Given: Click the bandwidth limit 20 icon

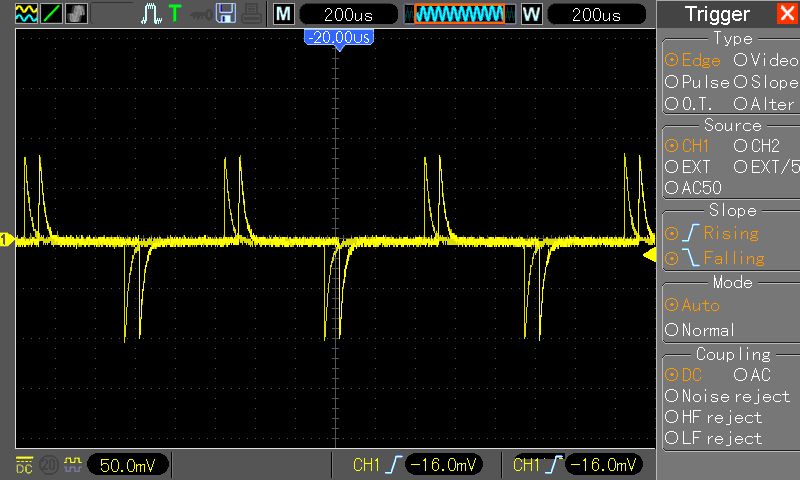Looking at the screenshot, I should coord(47,465).
